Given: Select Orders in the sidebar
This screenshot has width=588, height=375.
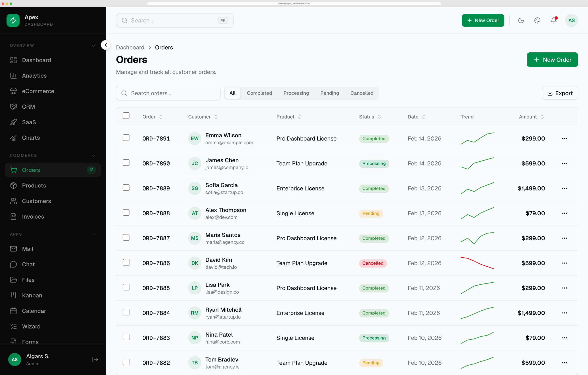Looking at the screenshot, I should 53,170.
